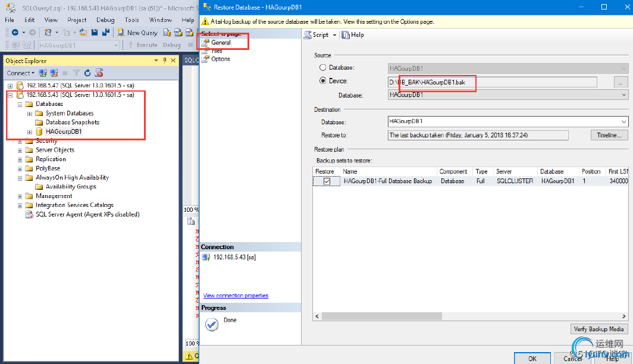Click the Availability Groups folder icon

[39, 187]
